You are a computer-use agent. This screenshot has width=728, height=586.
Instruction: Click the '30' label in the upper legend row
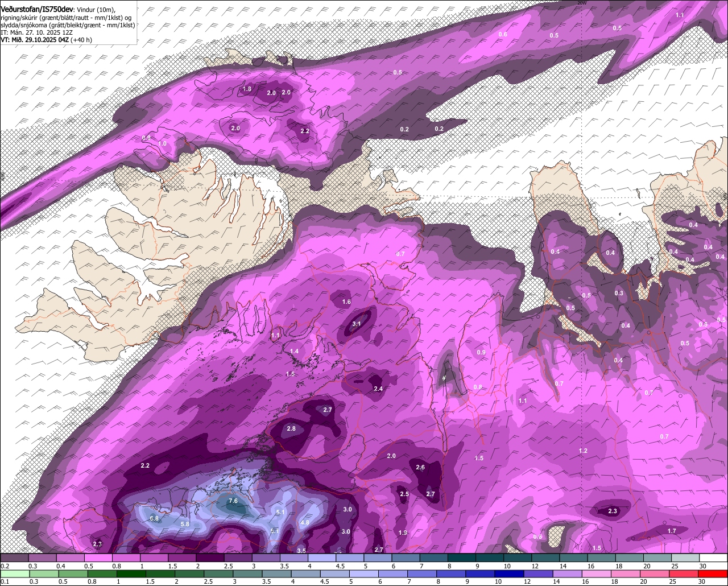coord(702,567)
